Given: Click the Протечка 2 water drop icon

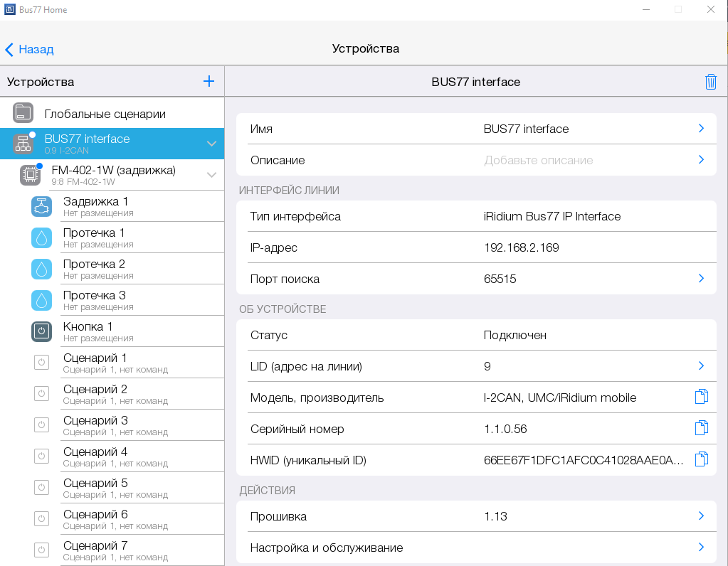Looking at the screenshot, I should [42, 269].
